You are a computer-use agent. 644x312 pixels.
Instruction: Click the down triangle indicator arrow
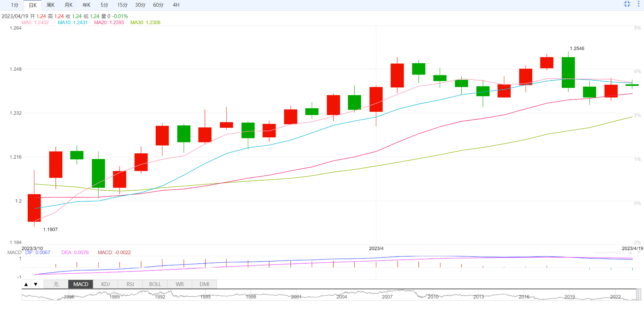click(x=35, y=284)
